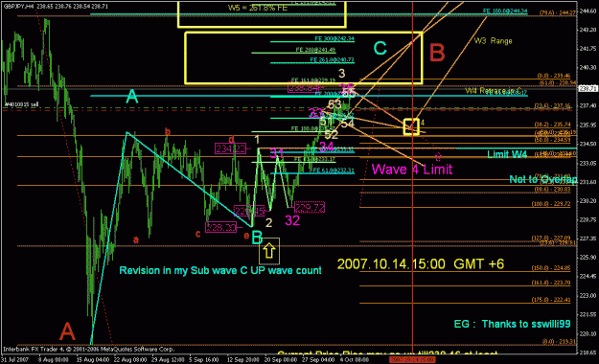This screenshot has height=364, width=599.
Task: Select the '229.72' magenta price box
Action: pos(310,208)
